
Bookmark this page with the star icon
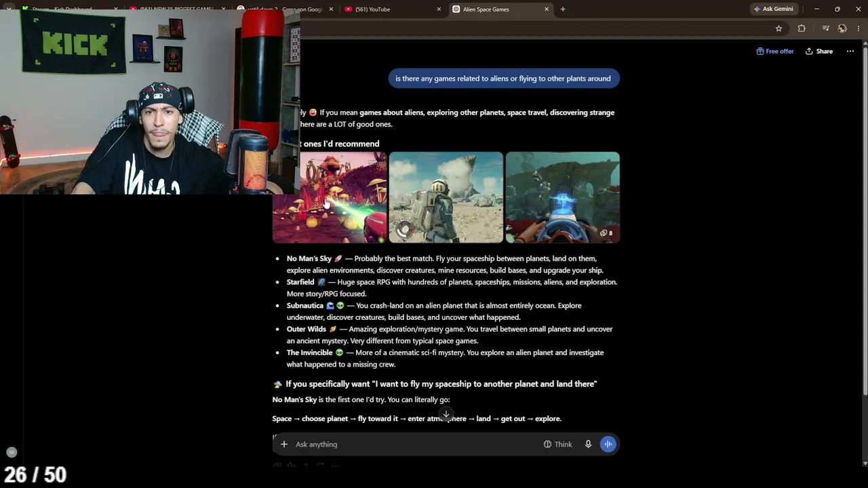(778, 28)
